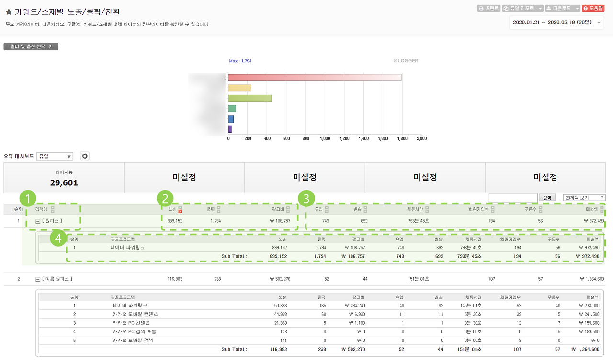Click sort icon beside 체류시간 column
The width and height of the screenshot is (613, 364).
click(x=427, y=209)
